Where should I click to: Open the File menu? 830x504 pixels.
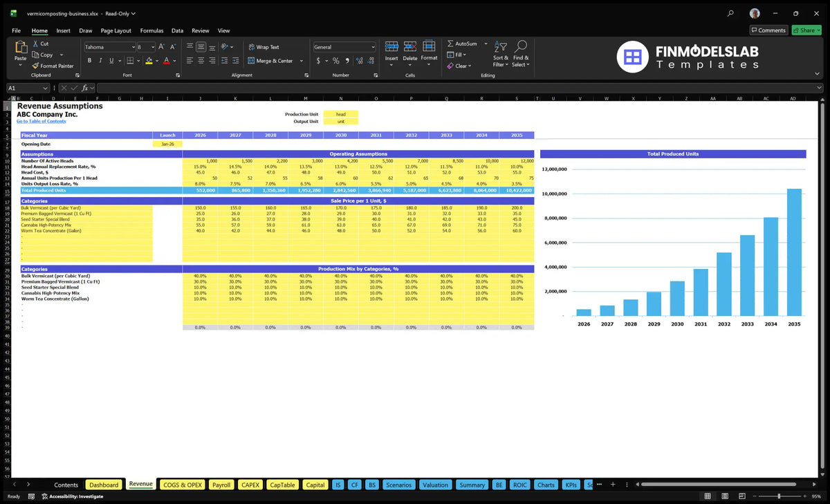[16, 30]
